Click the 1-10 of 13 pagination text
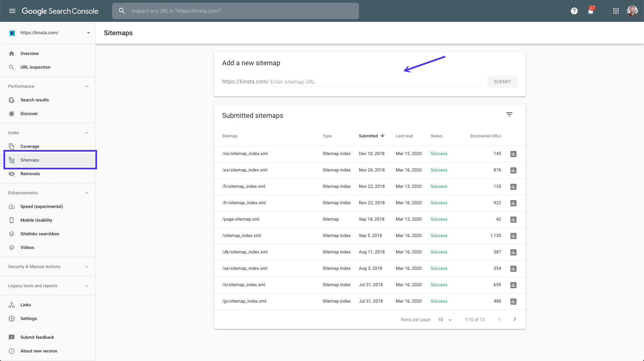Screen dimensions: 644x361 pyautogui.click(x=474, y=320)
